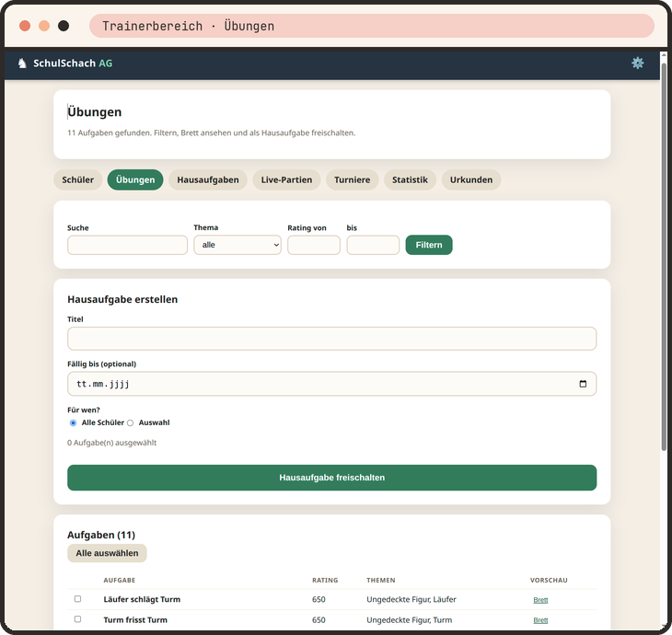Select the Alle Schüler radio option
This screenshot has height=635, width=672.
(73, 423)
